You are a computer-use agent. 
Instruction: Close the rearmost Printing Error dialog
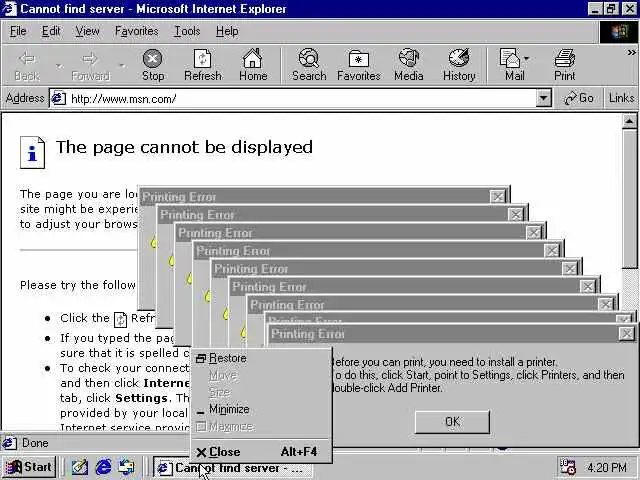pos(498,197)
